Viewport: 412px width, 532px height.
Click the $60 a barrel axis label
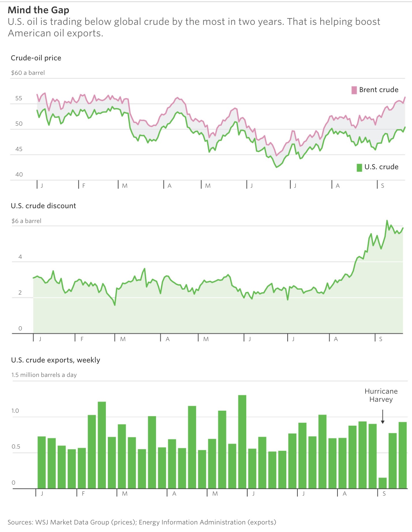click(28, 73)
